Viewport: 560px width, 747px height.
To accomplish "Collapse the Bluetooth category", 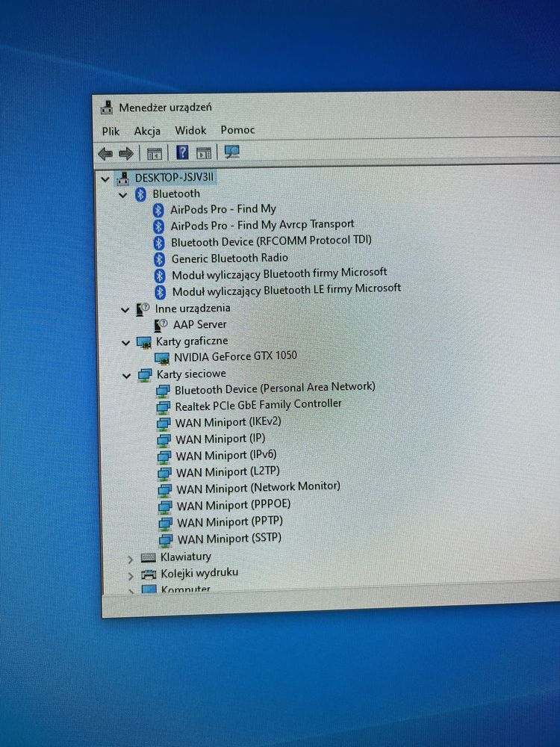I will tap(123, 195).
